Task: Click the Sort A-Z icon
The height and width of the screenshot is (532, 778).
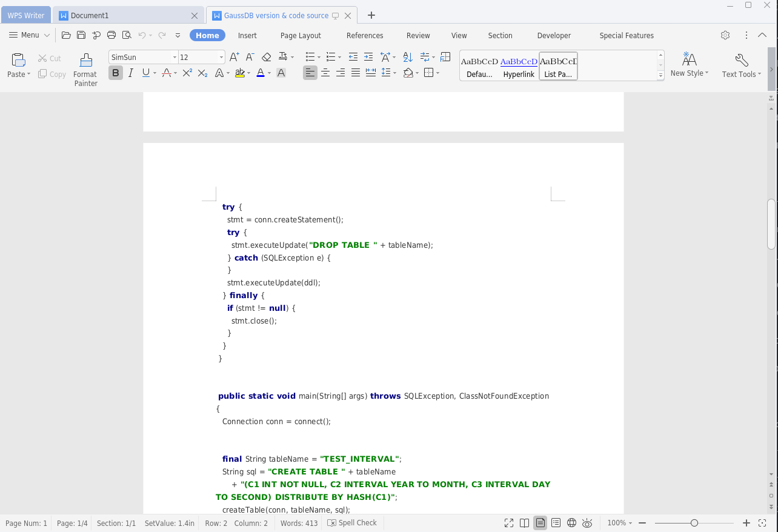Action: click(x=408, y=57)
